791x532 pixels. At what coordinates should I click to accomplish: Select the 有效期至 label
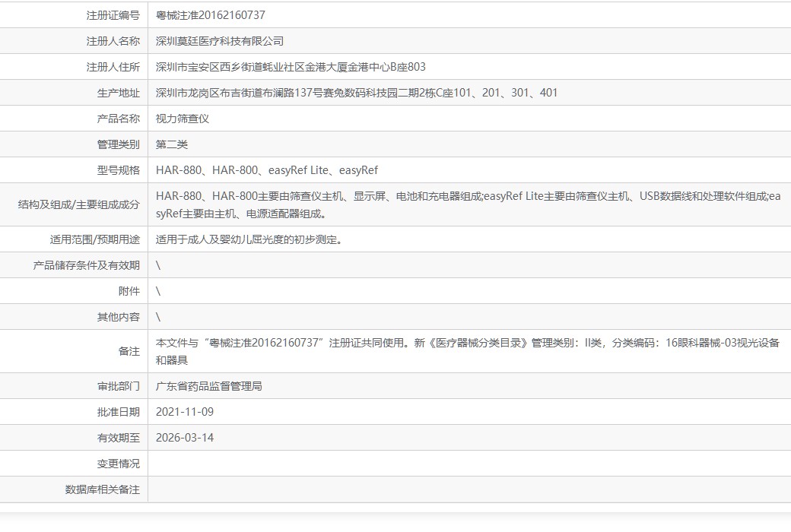click(x=118, y=438)
